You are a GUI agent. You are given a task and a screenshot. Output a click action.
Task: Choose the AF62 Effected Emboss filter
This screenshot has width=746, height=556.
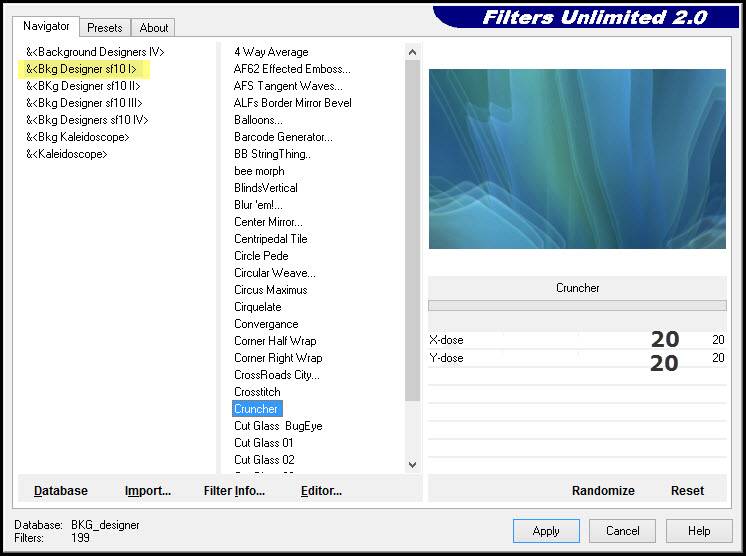(x=292, y=69)
